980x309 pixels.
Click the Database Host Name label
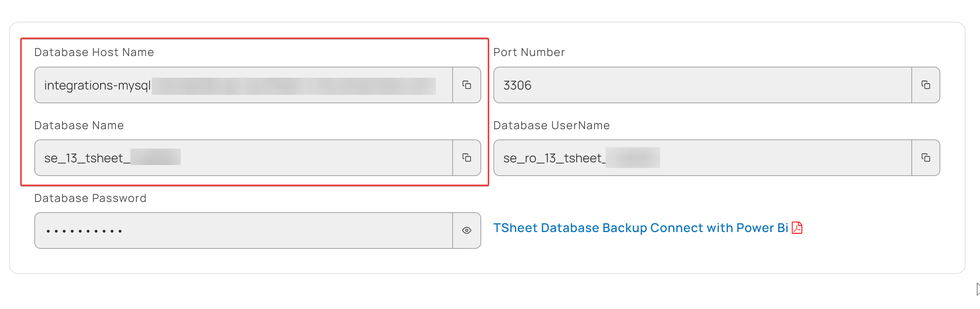94,52
